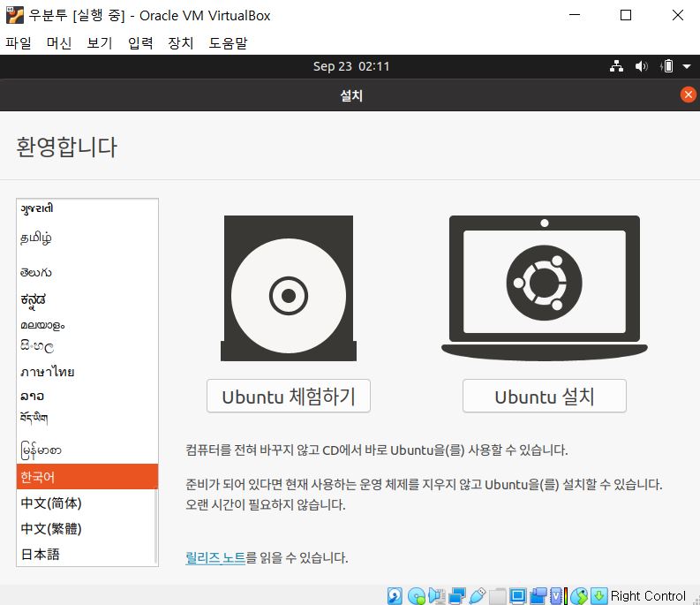Click the CD disc illustration
This screenshot has width=700, height=605.
coord(289,289)
